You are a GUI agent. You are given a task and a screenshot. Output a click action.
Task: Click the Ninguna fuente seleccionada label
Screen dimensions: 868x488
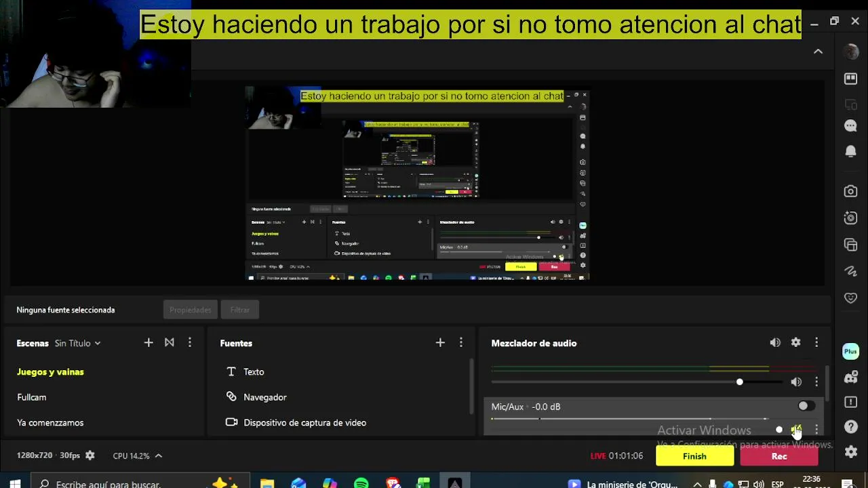pyautogui.click(x=66, y=310)
